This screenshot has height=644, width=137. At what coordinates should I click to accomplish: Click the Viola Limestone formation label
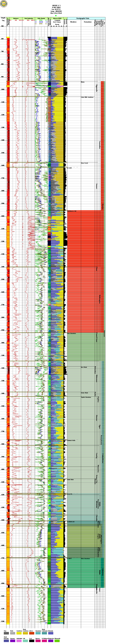[85, 559]
